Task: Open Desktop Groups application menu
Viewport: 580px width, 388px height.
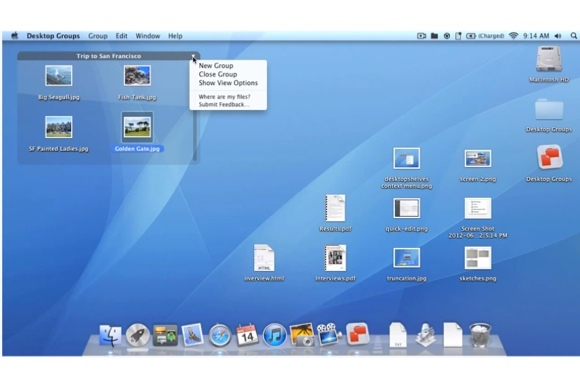Action: [x=53, y=36]
